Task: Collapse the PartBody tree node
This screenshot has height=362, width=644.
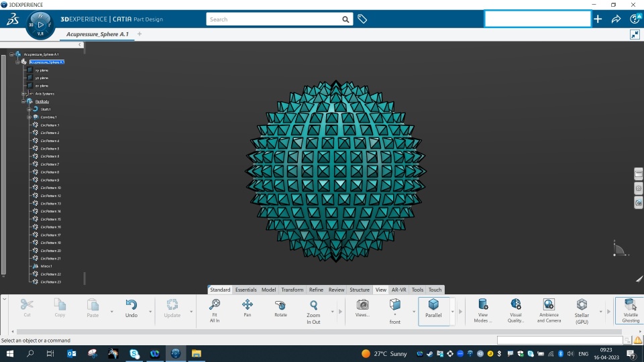Action: pyautogui.click(x=23, y=101)
